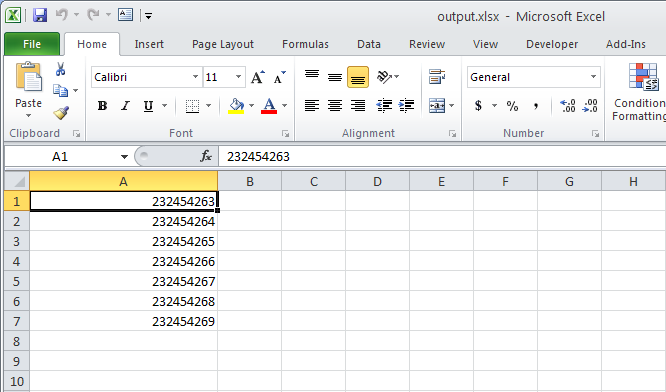The image size is (666, 392).
Task: Click the Decrease Indent icon
Action: [x=384, y=105]
